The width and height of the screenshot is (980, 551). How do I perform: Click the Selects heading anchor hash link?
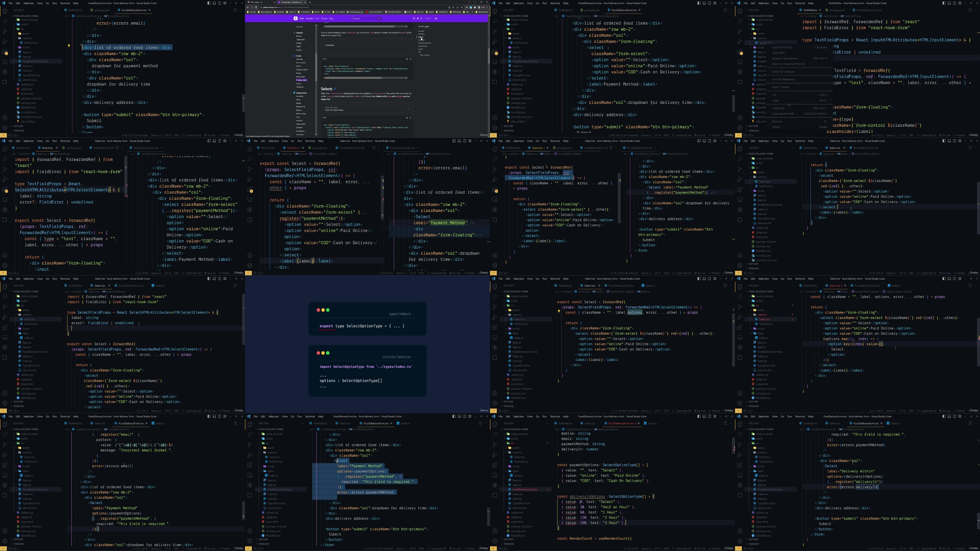335,89
